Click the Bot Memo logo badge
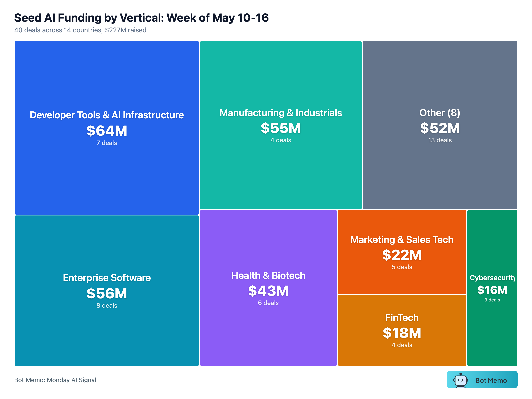Viewport: 532px width, 399px height. coord(482,379)
